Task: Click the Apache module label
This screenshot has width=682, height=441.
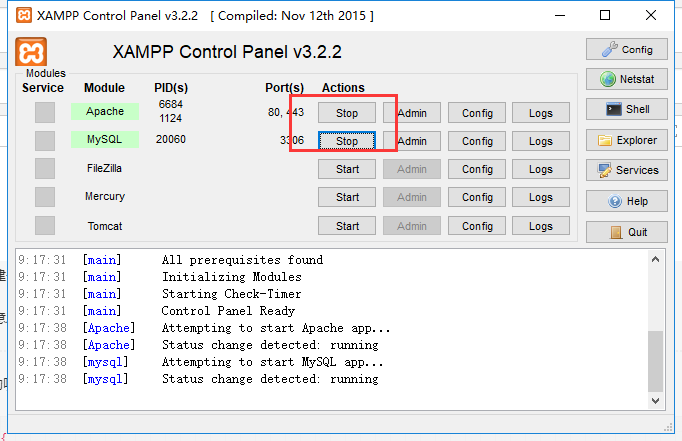Action: 105,111
